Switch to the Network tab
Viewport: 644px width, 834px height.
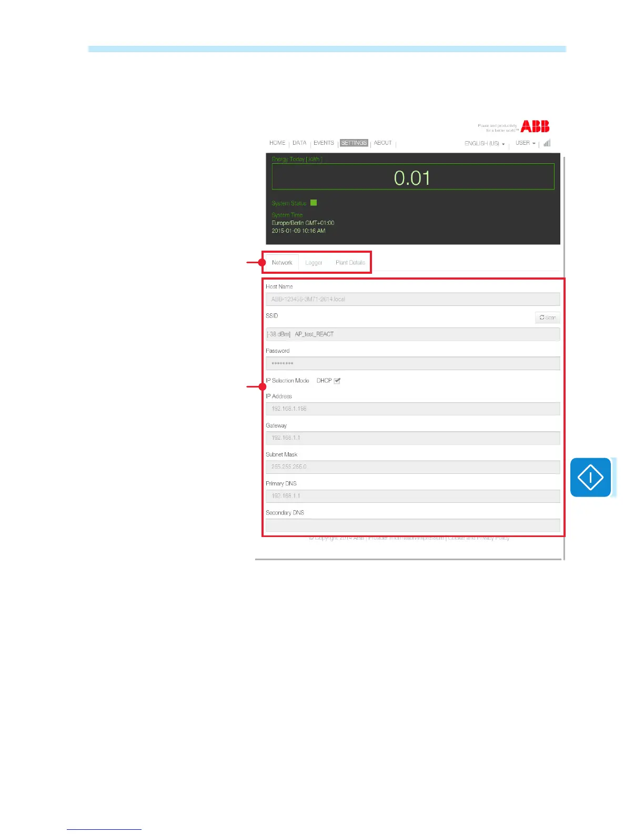click(281, 262)
